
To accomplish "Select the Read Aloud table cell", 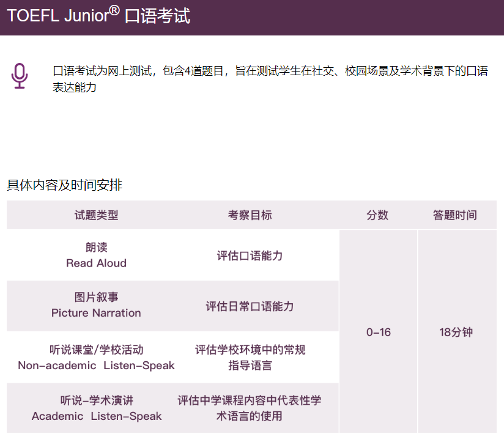I will 96,255.
